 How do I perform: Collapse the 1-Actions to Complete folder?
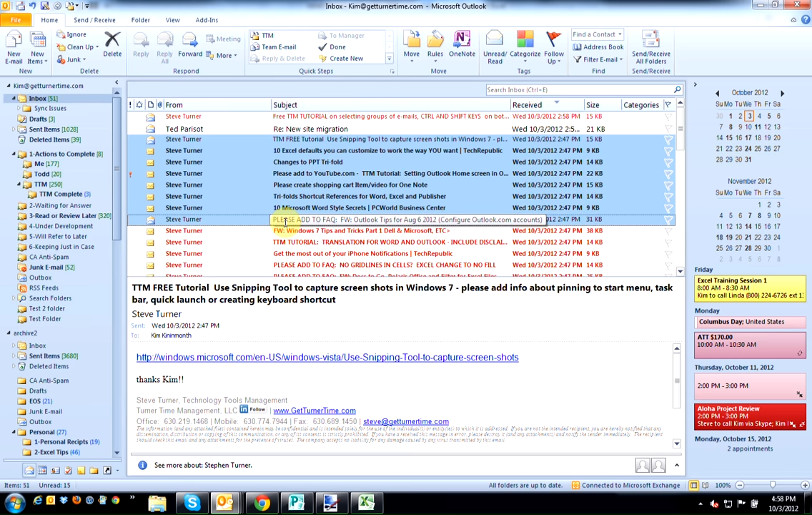[x=14, y=154]
